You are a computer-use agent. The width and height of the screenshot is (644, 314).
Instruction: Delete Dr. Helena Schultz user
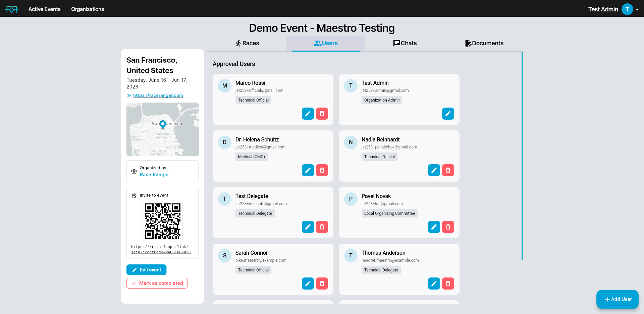[322, 170]
